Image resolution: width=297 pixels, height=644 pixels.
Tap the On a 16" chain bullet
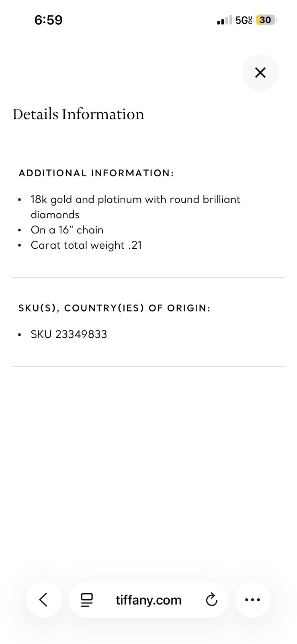(67, 230)
